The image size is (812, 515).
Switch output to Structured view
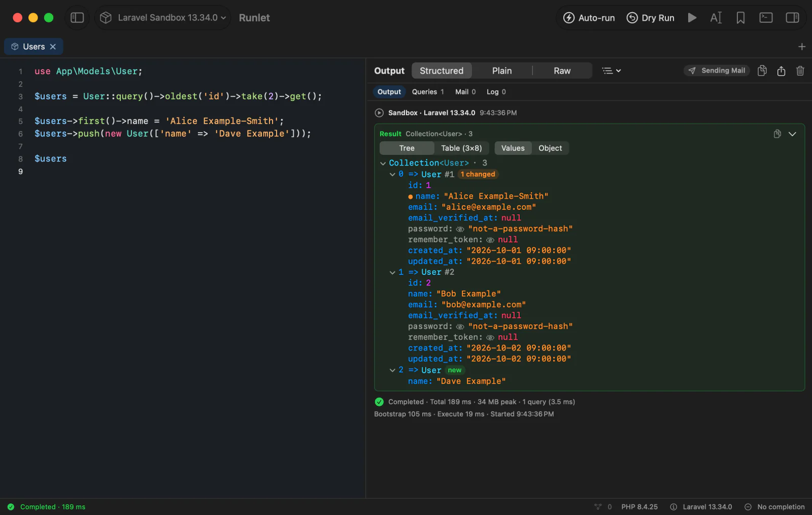coord(442,71)
